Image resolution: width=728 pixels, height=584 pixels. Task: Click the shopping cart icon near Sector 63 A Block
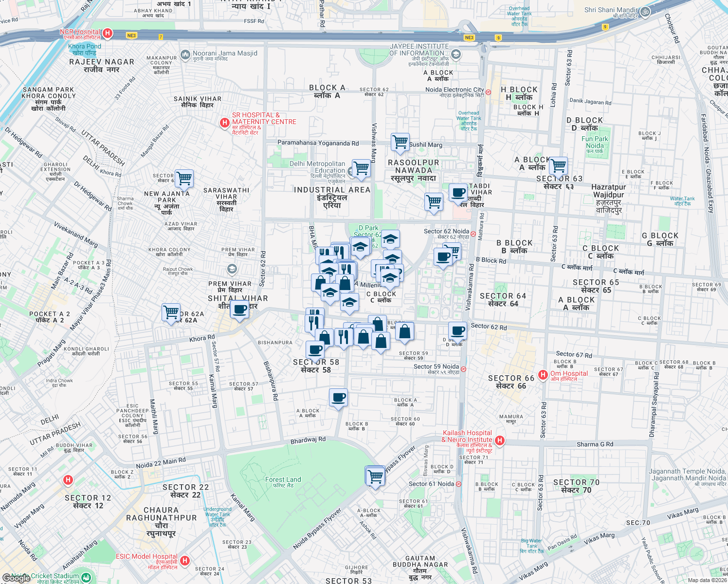558,165
